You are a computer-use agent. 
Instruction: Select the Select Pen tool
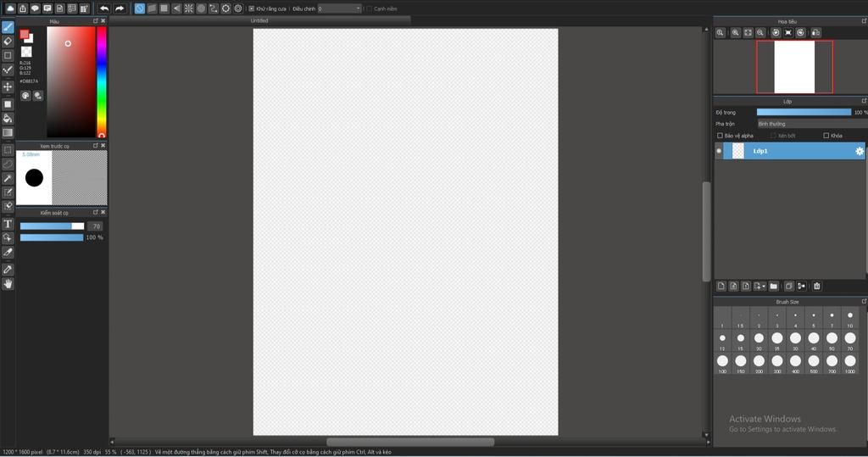click(8, 192)
